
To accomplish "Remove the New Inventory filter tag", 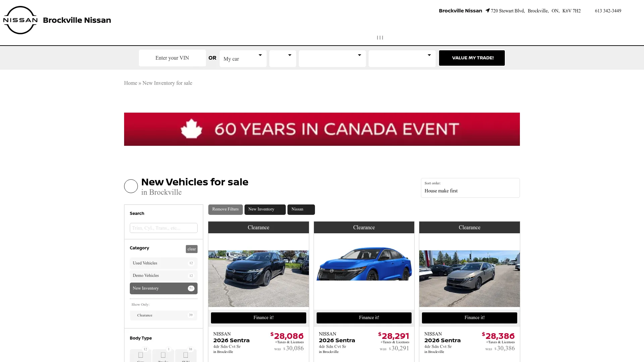I will [x=265, y=209].
